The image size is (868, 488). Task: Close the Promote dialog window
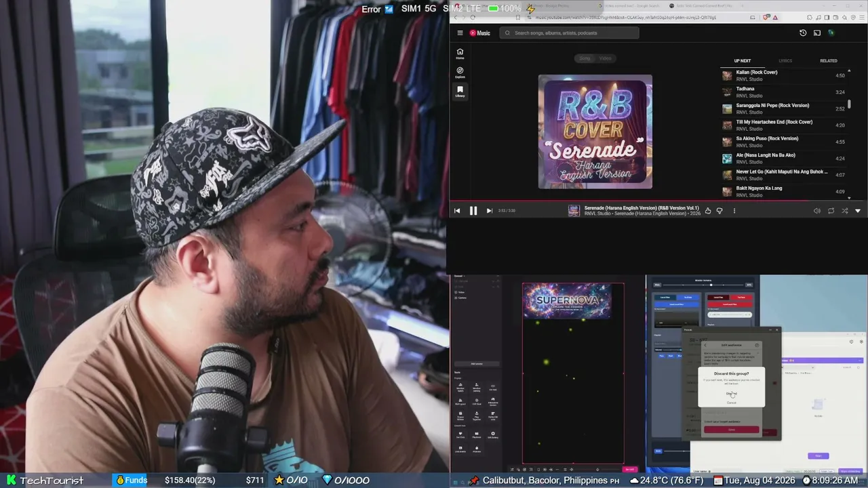(x=776, y=330)
